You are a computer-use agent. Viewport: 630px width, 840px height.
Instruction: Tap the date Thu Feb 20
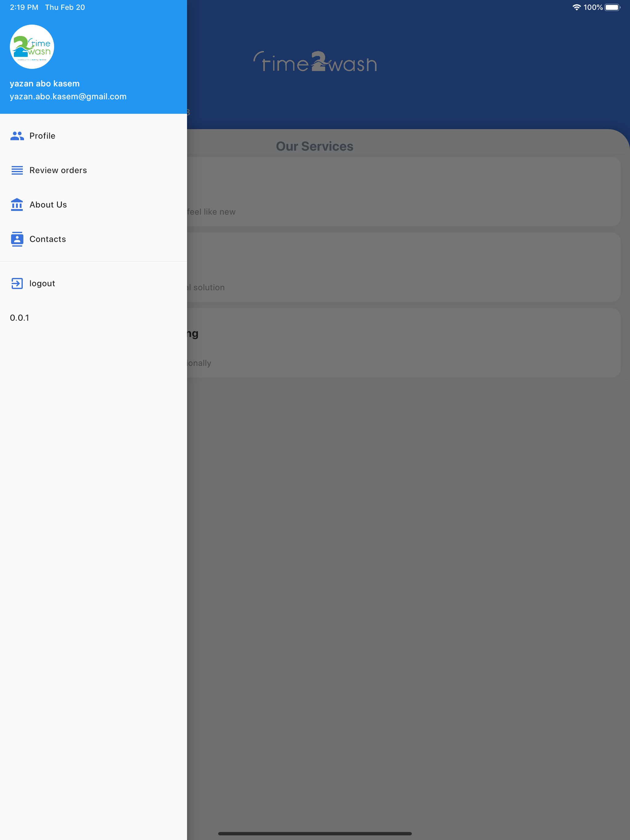pos(65,7)
